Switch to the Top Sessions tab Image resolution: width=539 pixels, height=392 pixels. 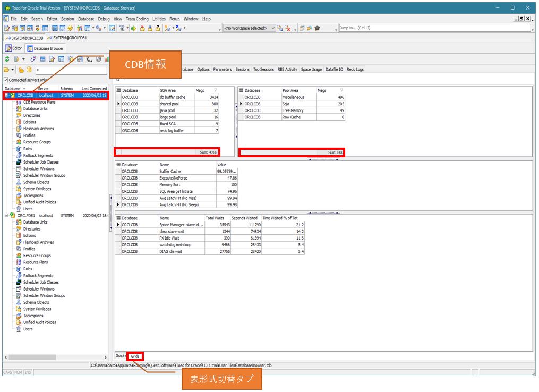pos(263,70)
